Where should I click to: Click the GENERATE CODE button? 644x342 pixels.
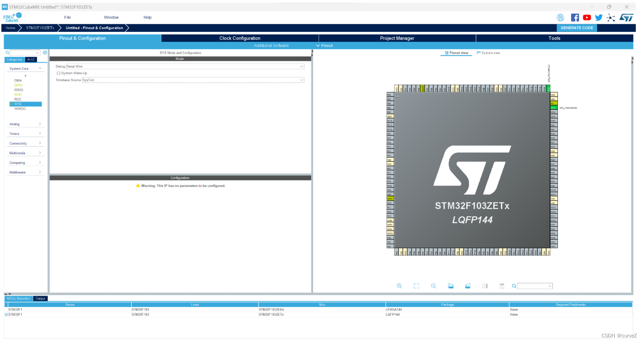point(577,28)
